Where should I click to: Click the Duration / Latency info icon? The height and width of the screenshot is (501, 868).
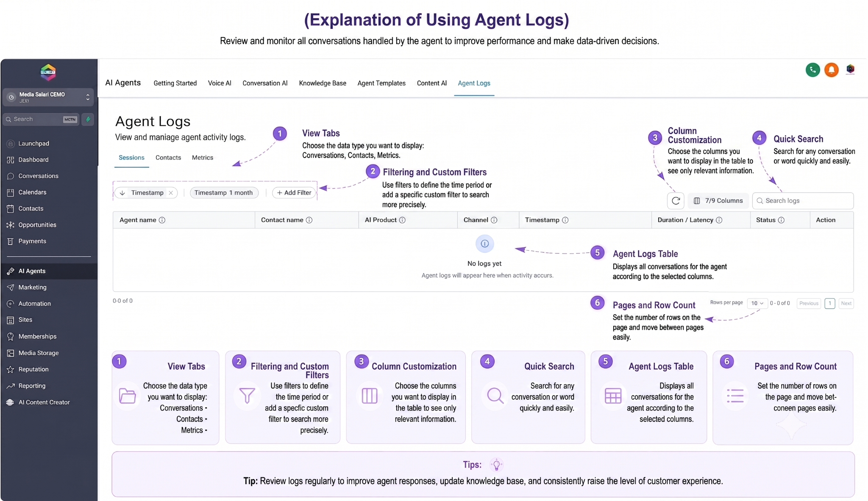[719, 220]
